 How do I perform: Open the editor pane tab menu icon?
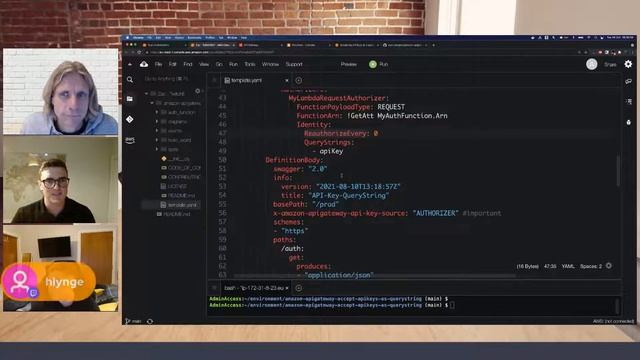pos(214,80)
